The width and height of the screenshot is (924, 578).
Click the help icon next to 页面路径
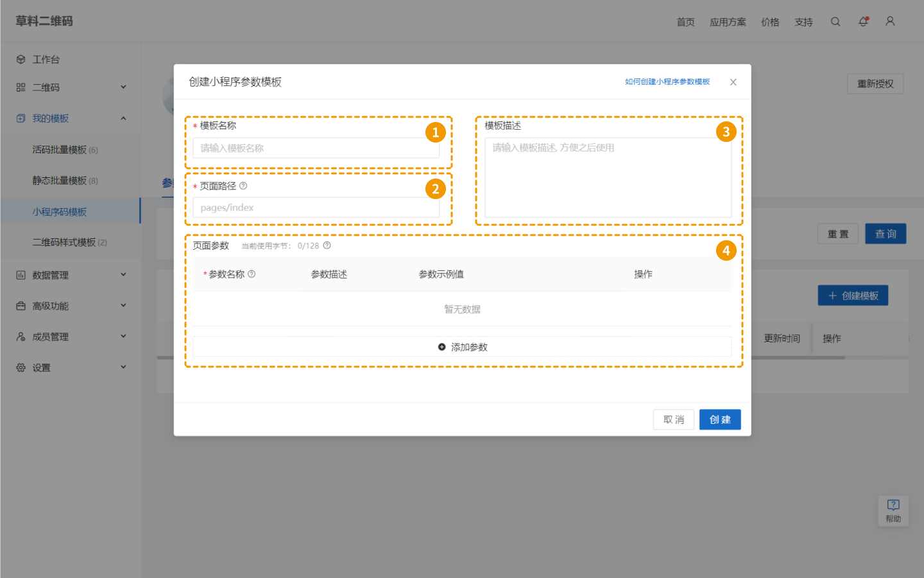point(244,186)
